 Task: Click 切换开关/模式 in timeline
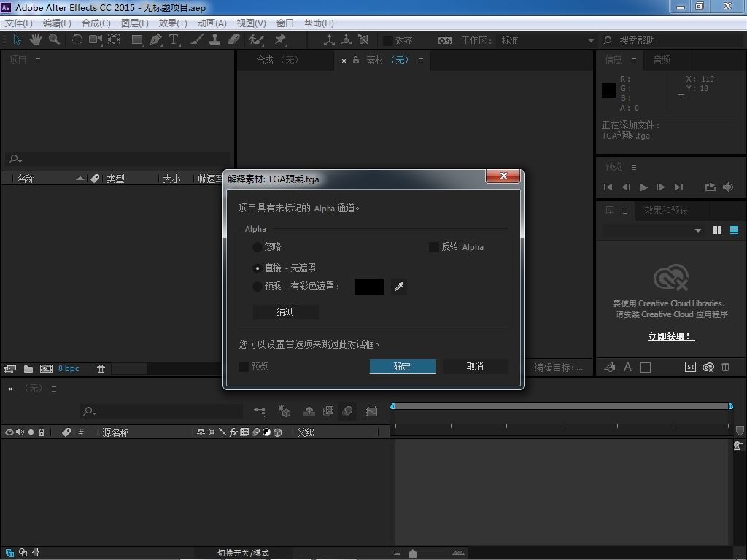click(x=243, y=553)
